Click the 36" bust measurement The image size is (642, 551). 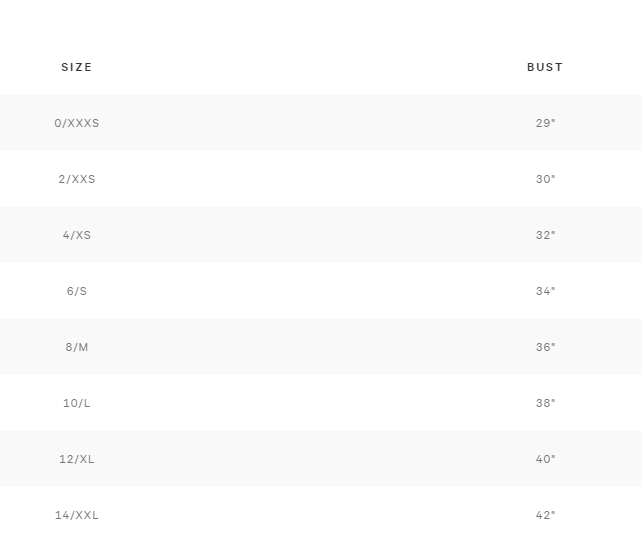coord(545,347)
